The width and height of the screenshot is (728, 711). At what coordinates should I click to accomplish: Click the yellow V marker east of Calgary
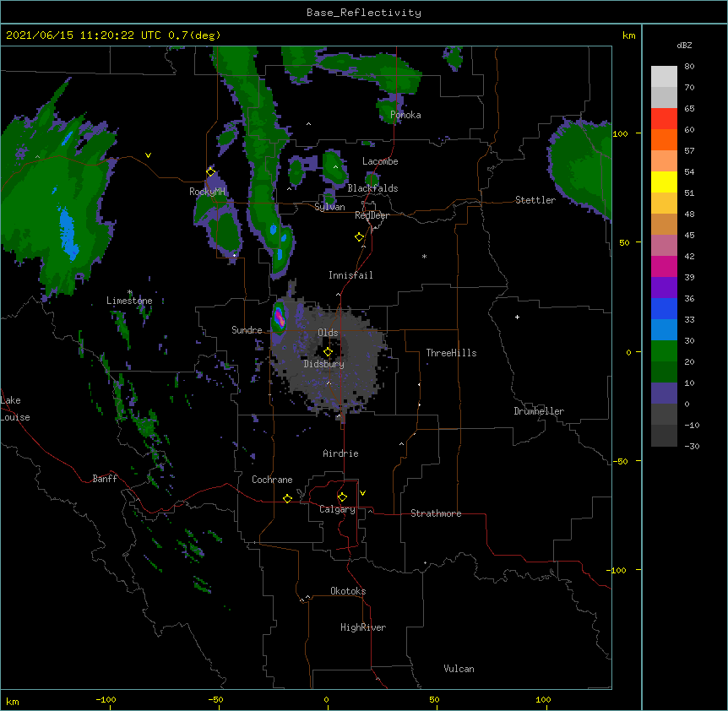[x=362, y=493]
